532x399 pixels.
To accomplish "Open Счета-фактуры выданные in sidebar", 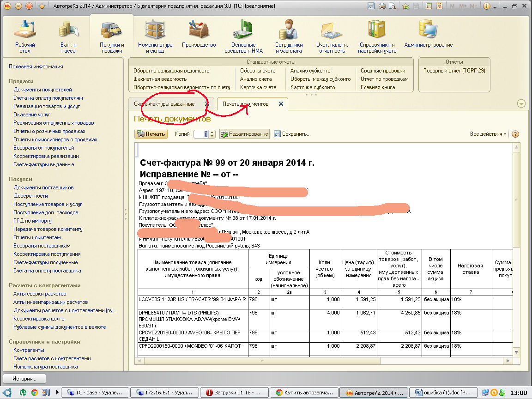I will [44, 164].
